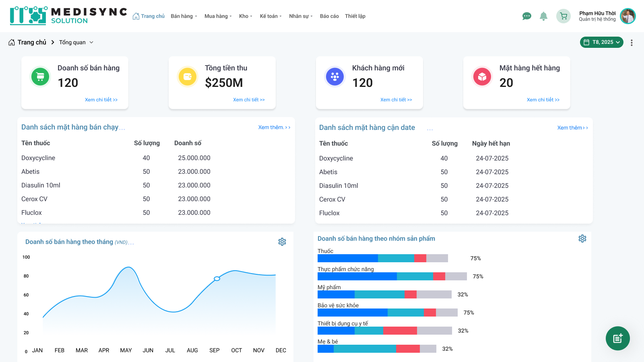Click the home icon in breadcrumb

pyautogui.click(x=12, y=42)
